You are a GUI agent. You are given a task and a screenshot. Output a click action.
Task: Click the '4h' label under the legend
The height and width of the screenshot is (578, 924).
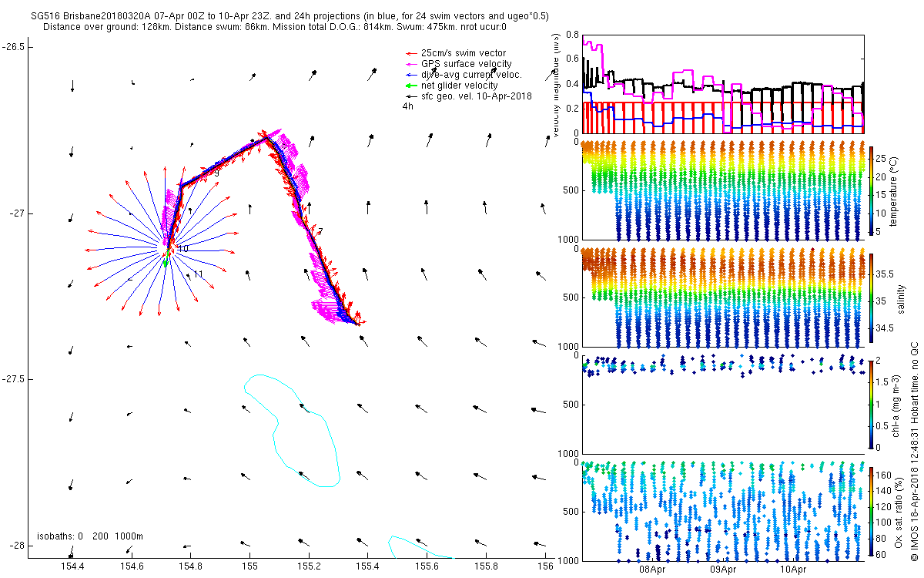point(407,106)
